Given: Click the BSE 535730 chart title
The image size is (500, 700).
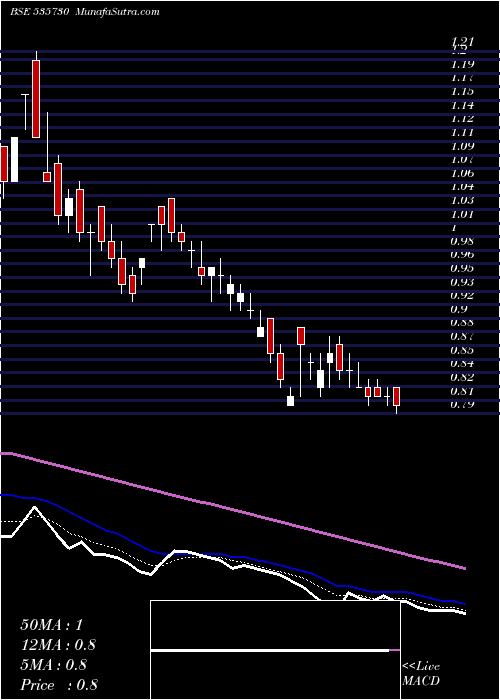Looking at the screenshot, I should pos(85,12).
